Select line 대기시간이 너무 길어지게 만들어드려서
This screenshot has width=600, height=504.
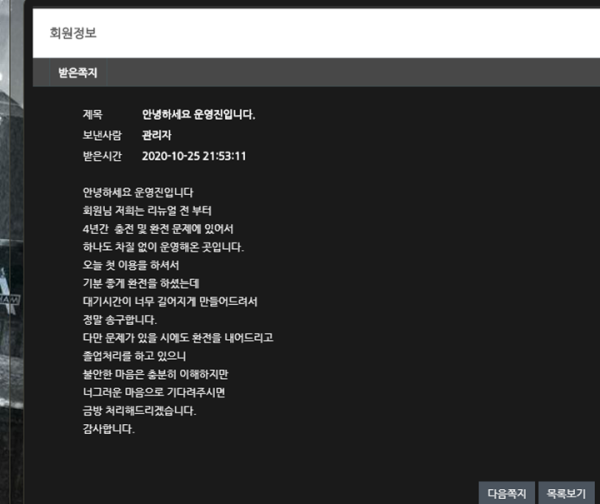pos(170,302)
